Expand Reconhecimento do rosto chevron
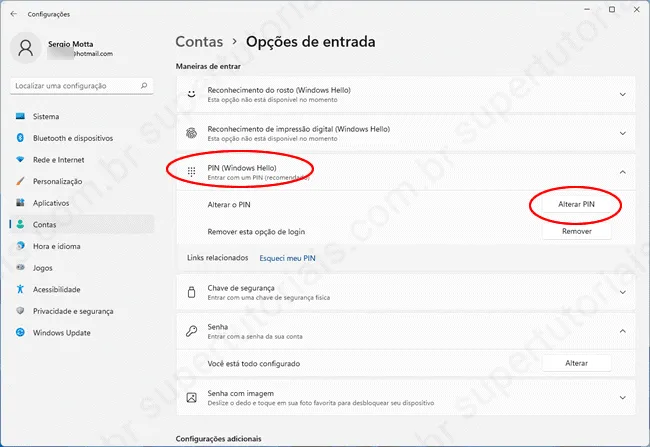 (622, 95)
